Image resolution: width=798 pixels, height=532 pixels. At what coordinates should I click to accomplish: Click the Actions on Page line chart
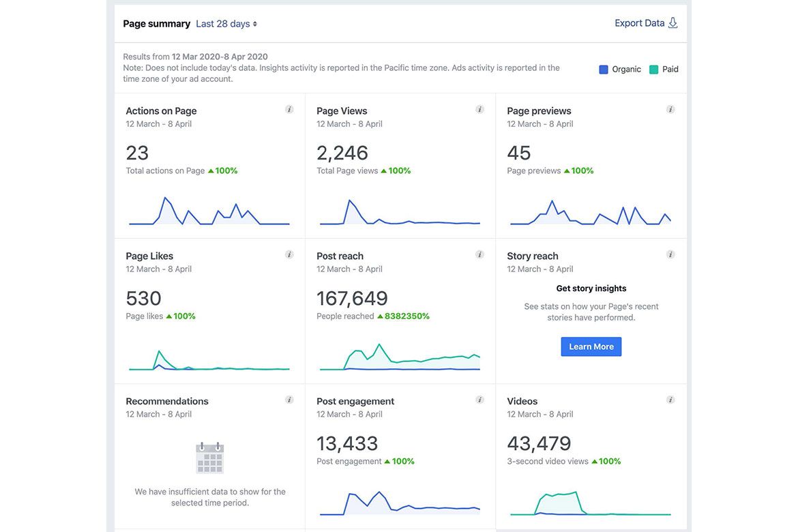click(x=209, y=211)
